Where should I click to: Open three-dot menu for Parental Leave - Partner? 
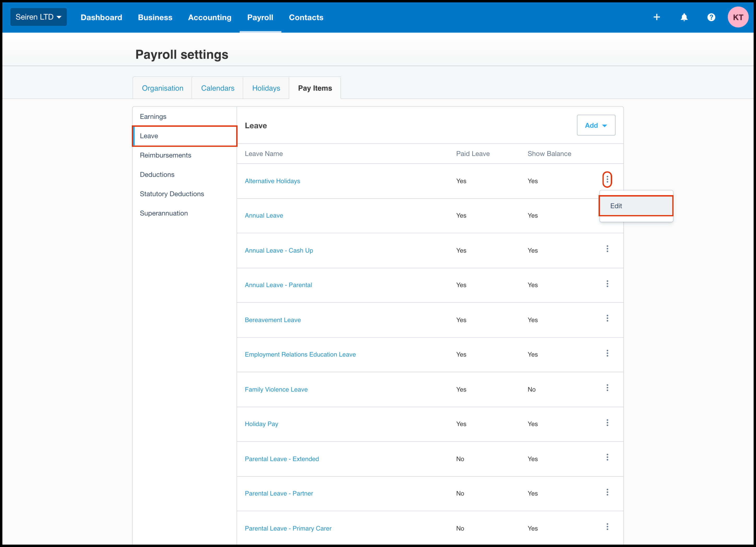[x=607, y=492]
